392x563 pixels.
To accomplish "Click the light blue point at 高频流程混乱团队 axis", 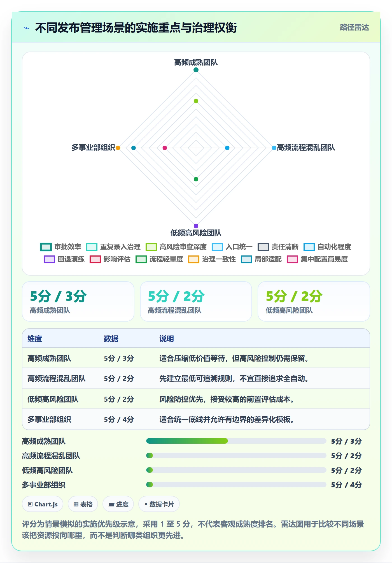I will point(274,148).
